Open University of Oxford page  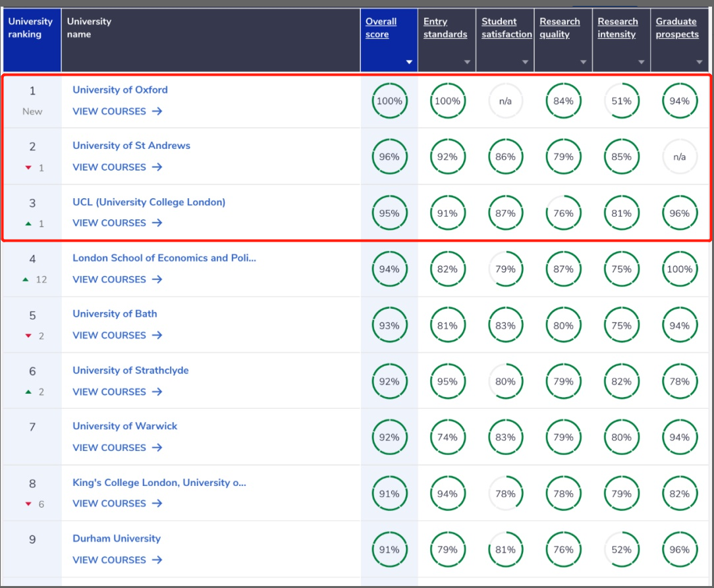pyautogui.click(x=121, y=90)
